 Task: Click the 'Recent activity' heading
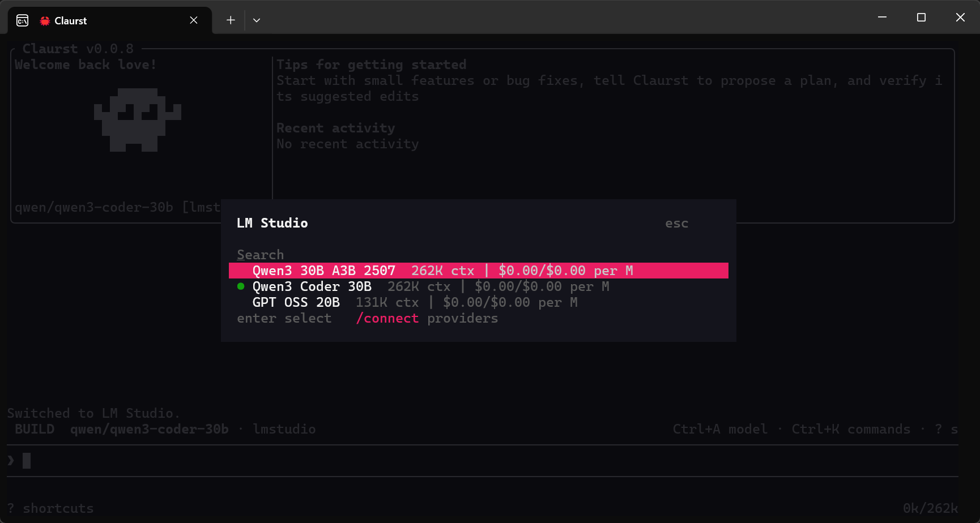336,128
